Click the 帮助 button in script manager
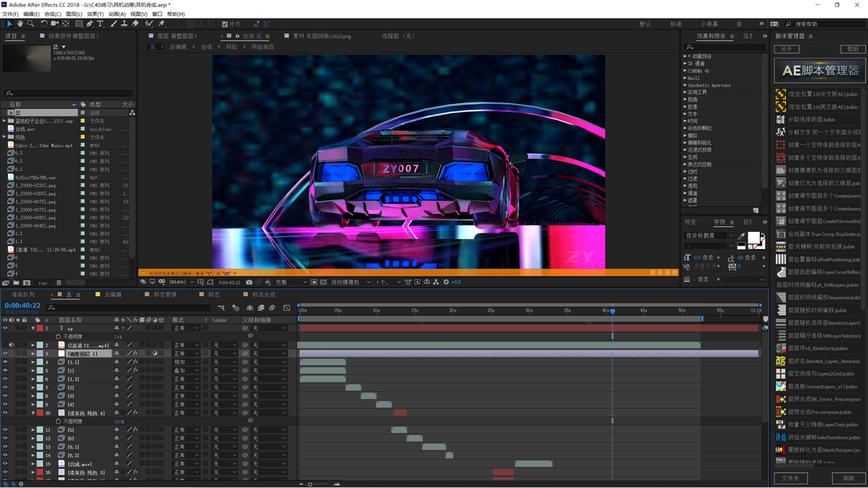868x488 pixels. point(853,49)
